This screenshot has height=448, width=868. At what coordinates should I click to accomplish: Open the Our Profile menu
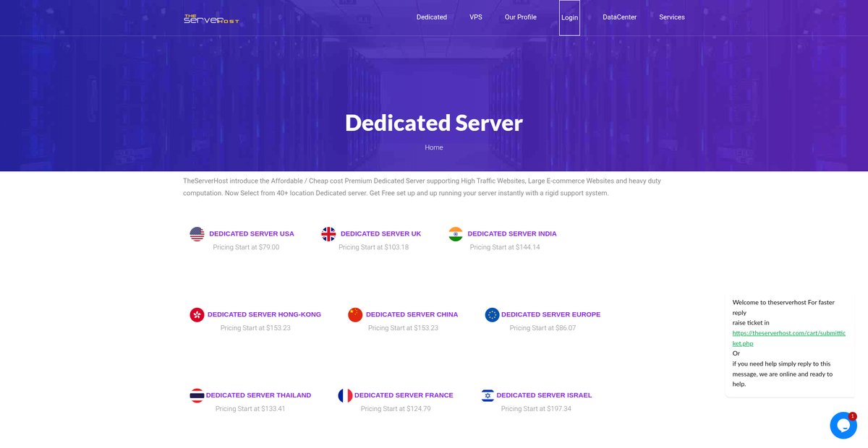click(521, 17)
